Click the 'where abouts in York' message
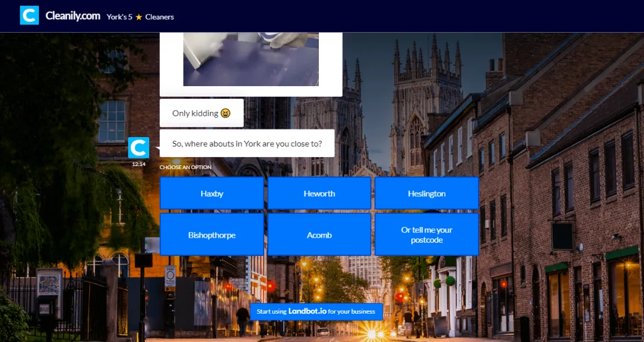This screenshot has width=644, height=342. [247, 143]
